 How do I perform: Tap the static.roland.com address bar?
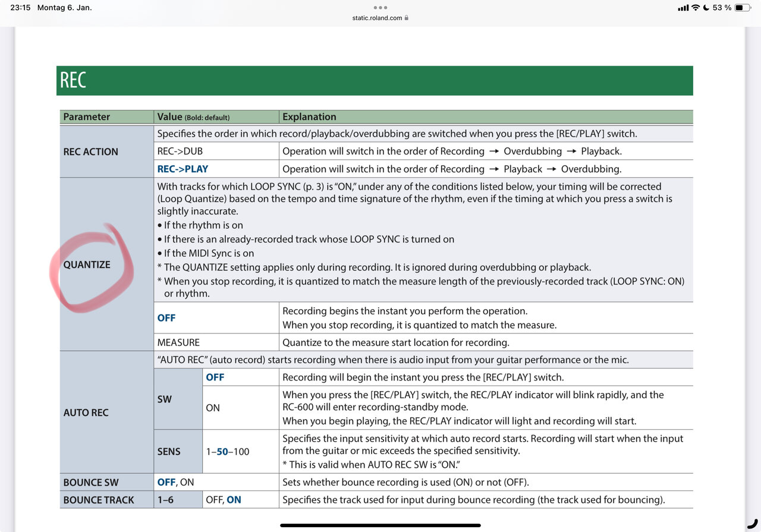[380, 18]
